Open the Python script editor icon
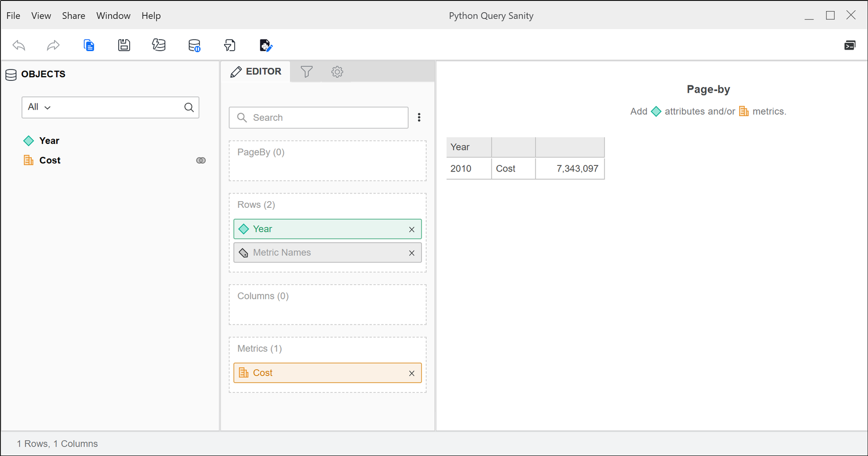868x456 pixels. [x=265, y=46]
